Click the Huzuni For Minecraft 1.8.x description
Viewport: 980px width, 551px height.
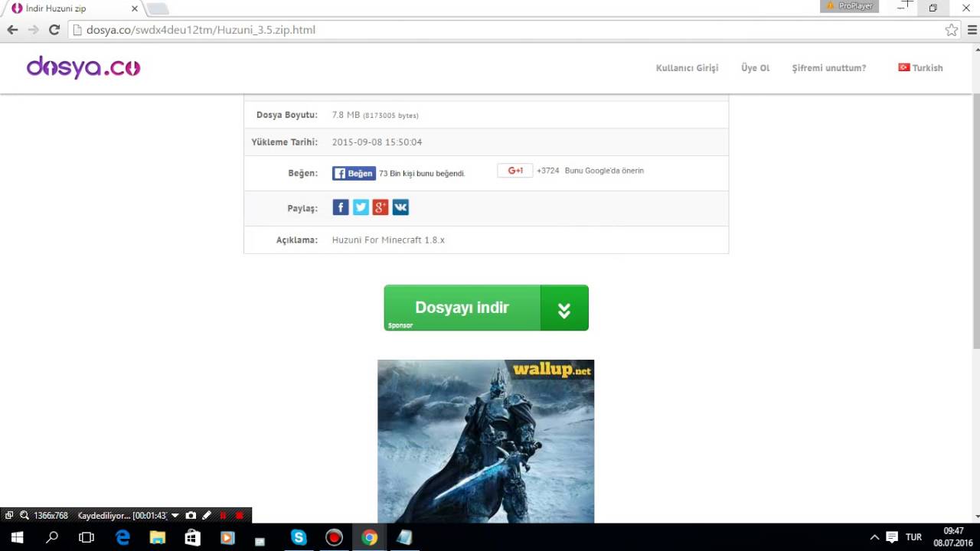[388, 240]
